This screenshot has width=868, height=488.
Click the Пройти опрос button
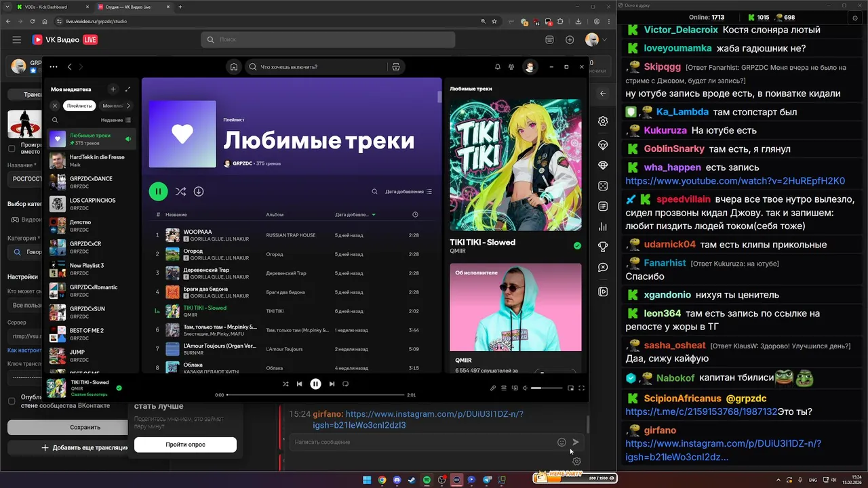[x=185, y=445]
